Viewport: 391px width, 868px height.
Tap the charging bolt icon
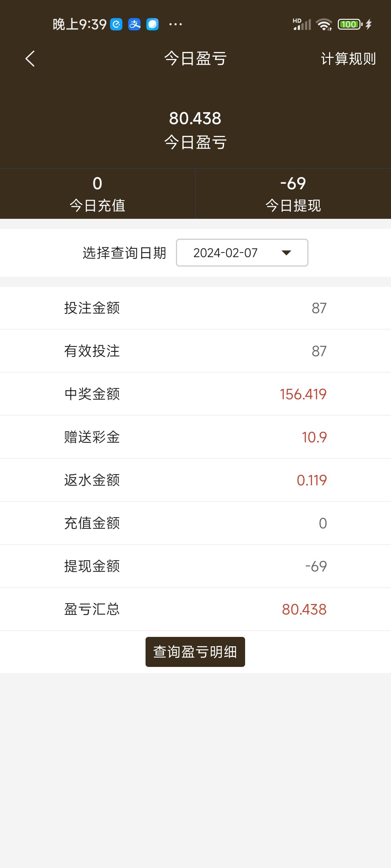coord(369,24)
